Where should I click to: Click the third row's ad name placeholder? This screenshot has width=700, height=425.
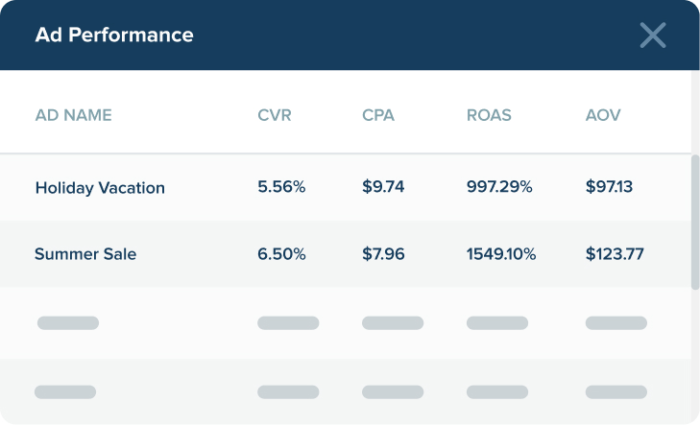[x=68, y=323]
